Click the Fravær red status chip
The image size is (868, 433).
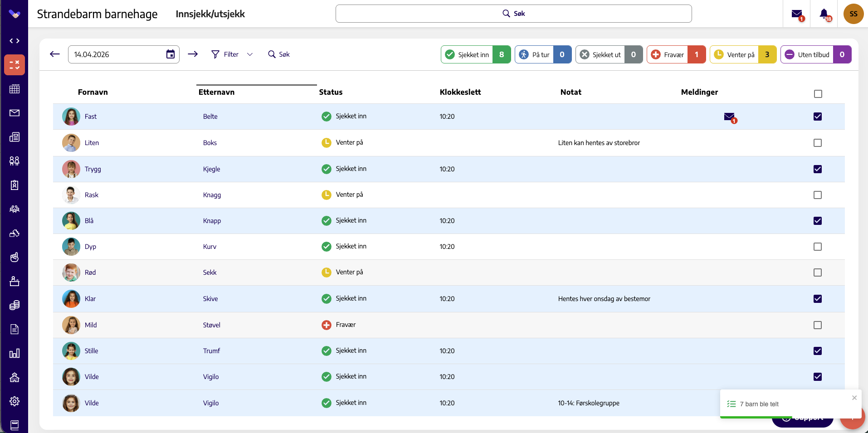[x=676, y=54]
